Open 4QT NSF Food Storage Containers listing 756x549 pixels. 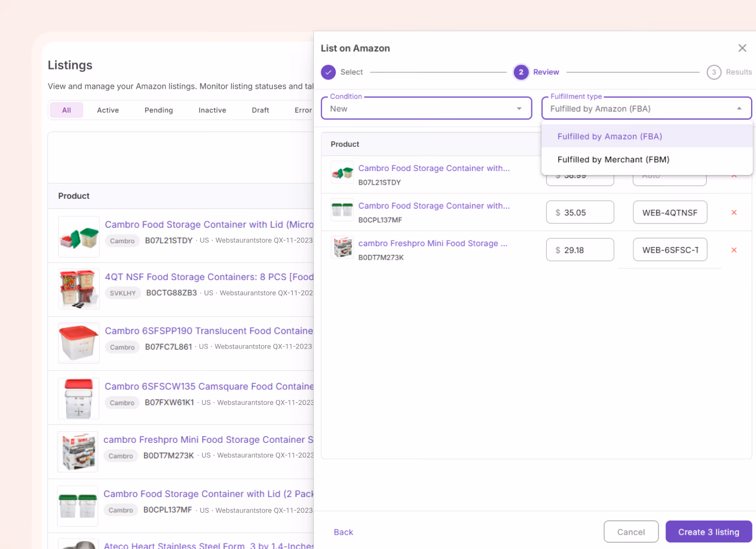pos(209,277)
